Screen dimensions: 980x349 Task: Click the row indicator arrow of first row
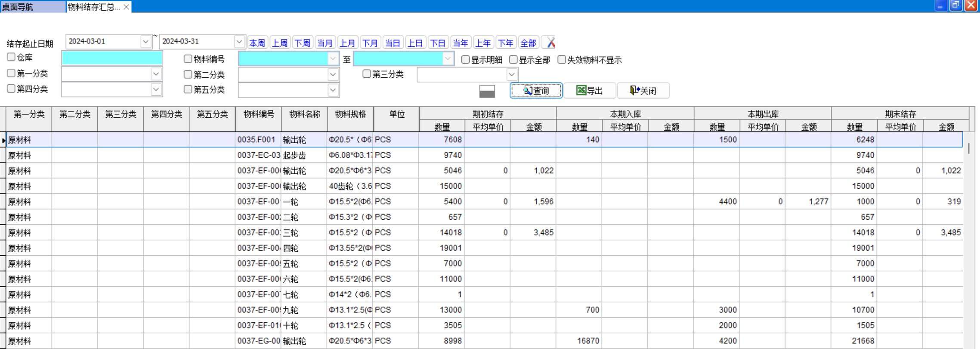(x=3, y=140)
